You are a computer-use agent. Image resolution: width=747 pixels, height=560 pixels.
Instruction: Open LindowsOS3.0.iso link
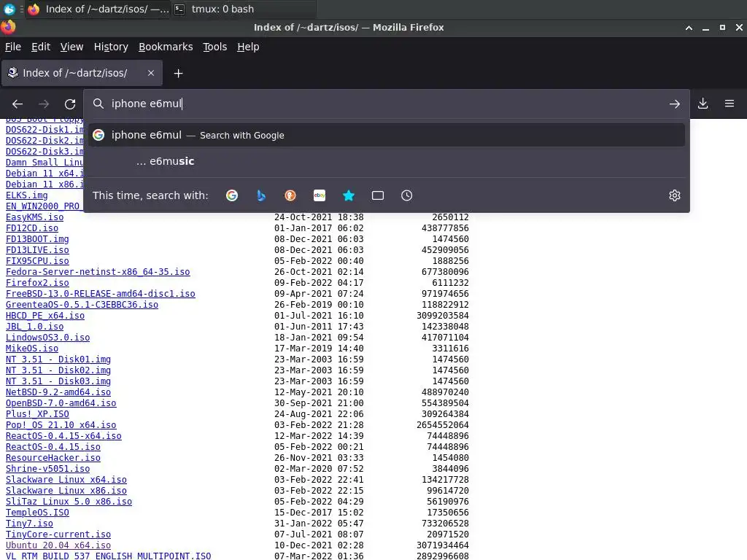pos(47,338)
